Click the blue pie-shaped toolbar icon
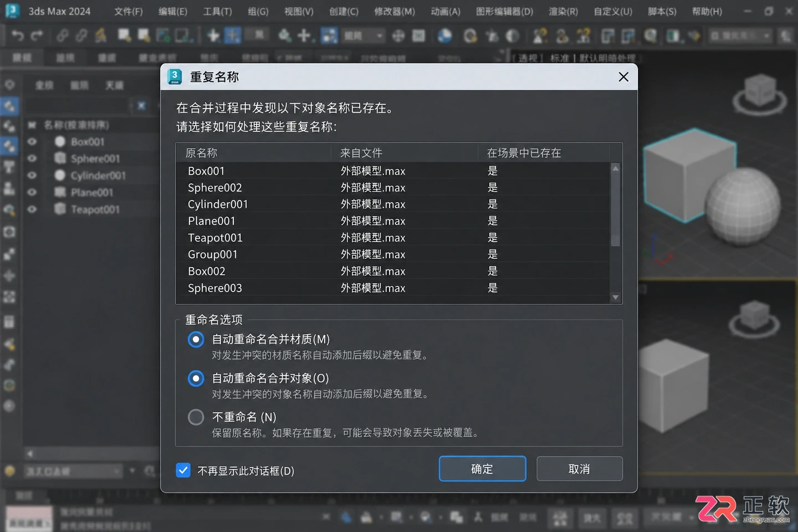798x532 pixels. coord(444,36)
